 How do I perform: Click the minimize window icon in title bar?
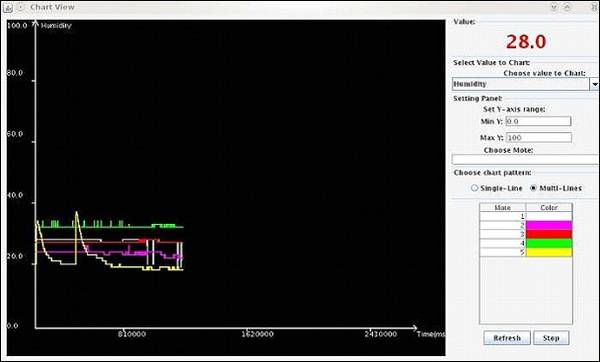point(554,7)
